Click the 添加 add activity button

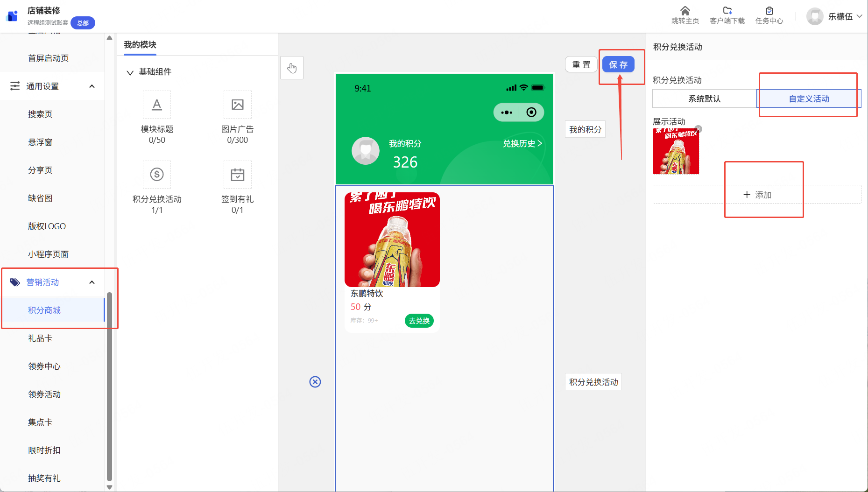point(757,195)
